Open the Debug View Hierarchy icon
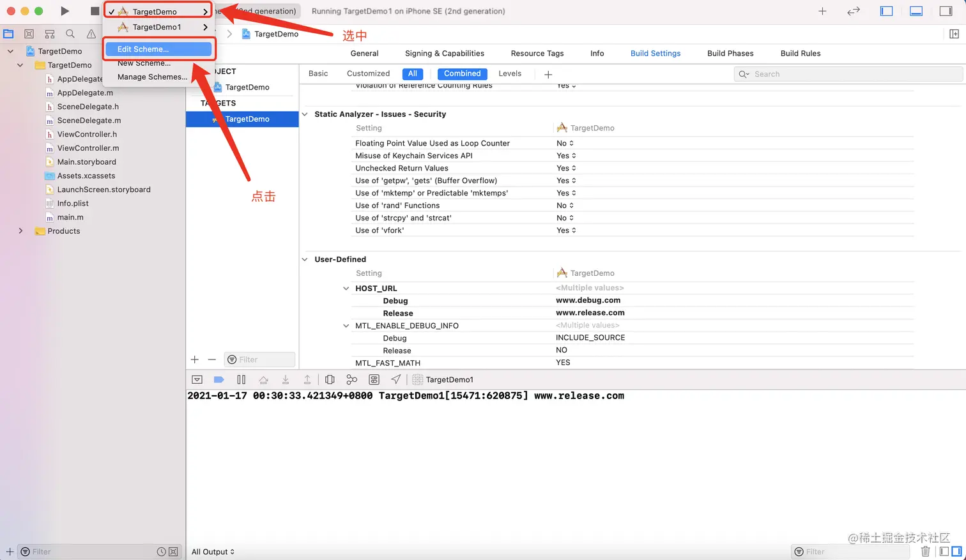The image size is (966, 560). (330, 379)
